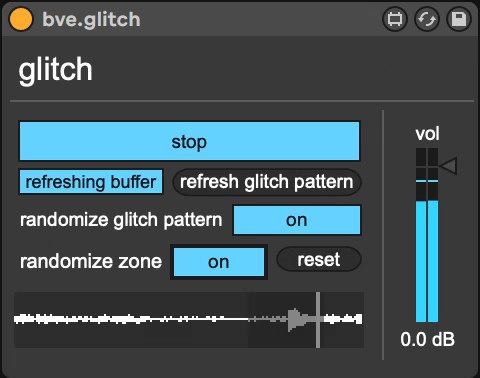
Task: Click the bve.glitch device title
Action: [91, 19]
